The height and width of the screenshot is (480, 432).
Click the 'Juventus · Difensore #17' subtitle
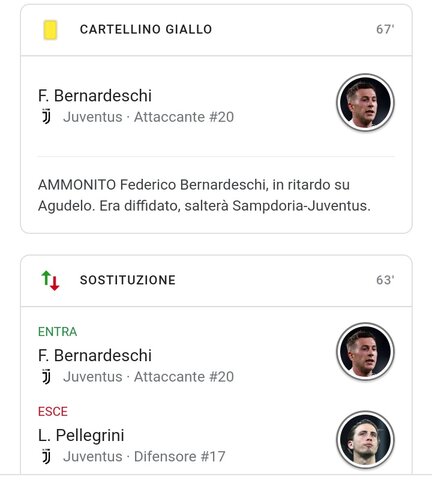pyautogui.click(x=144, y=456)
